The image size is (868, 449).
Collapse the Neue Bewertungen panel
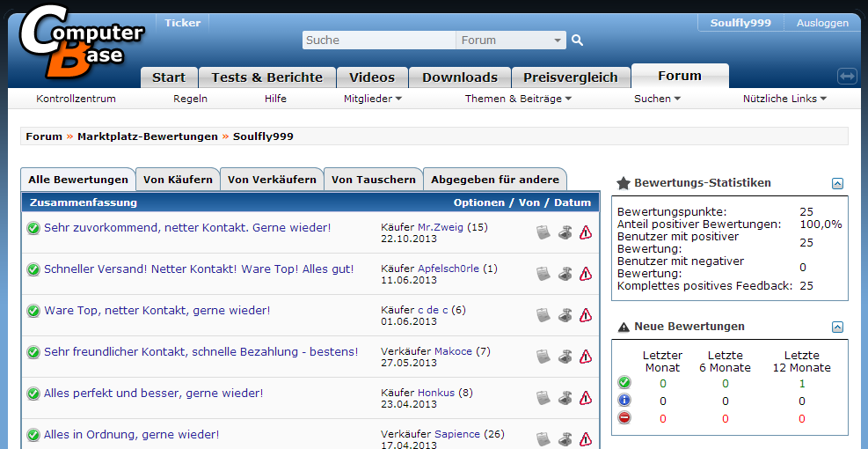pyautogui.click(x=837, y=327)
